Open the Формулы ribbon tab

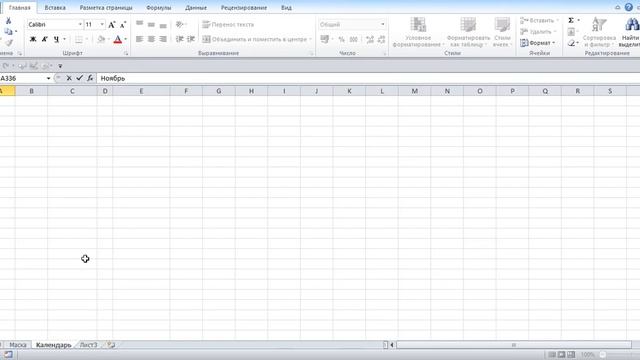click(x=159, y=8)
